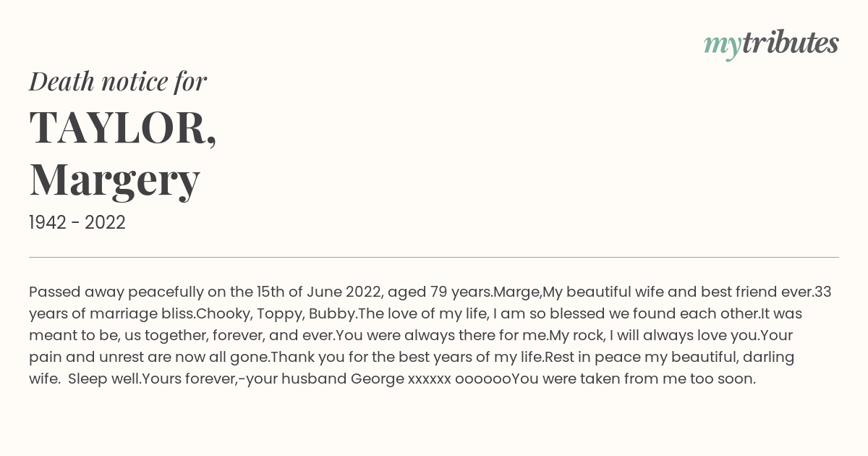868x456 pixels.
Task: Click the date "15th of June 2022"
Action: [x=320, y=292]
